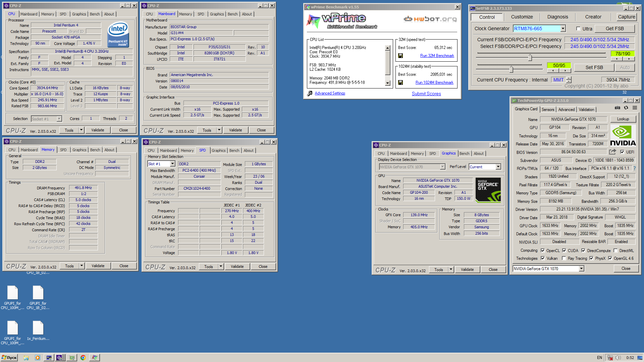Step the MMT spinner up in SetFSB
This screenshot has height=362, width=644.
pos(569,78)
